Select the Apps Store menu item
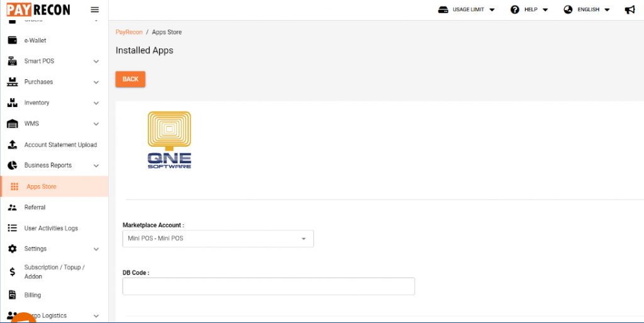 (54, 186)
